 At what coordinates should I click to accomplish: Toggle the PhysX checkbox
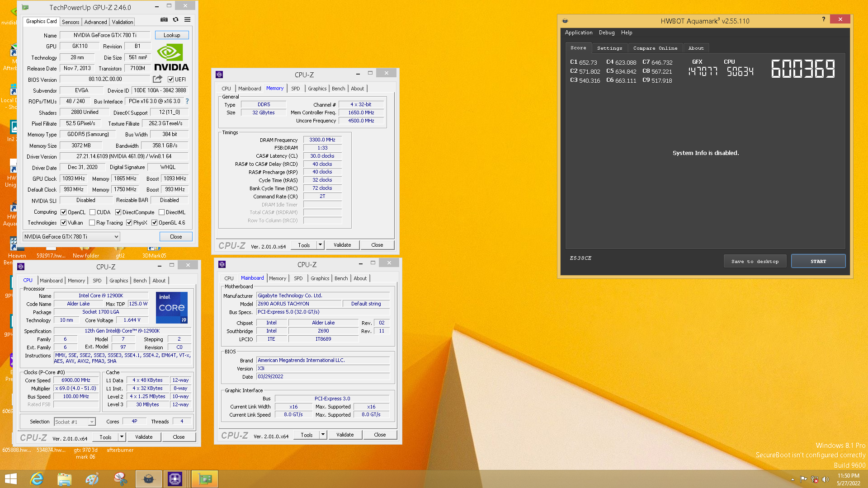129,223
